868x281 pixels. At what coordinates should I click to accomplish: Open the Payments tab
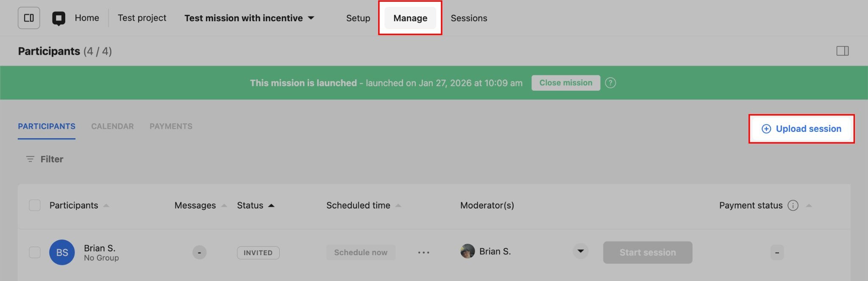[171, 126]
